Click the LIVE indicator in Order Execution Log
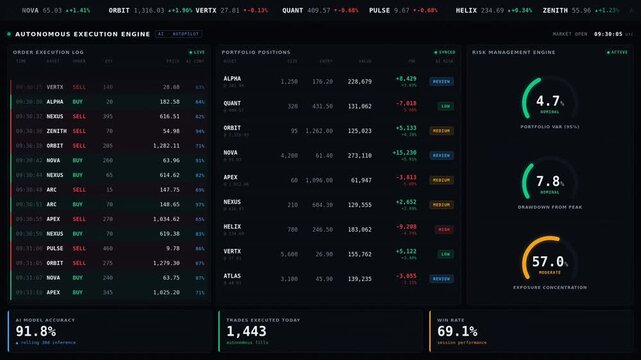 click(197, 52)
